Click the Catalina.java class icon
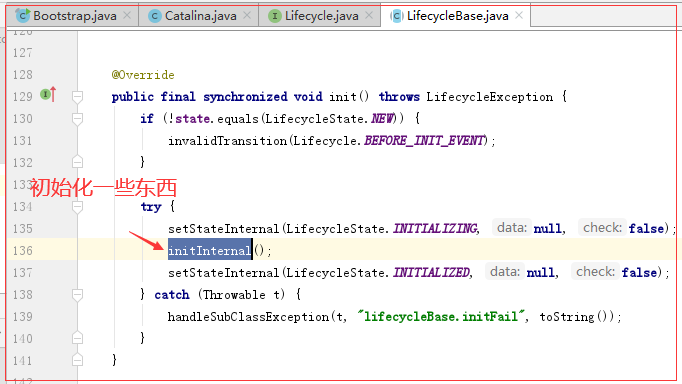This screenshot has width=682, height=384. (154, 16)
